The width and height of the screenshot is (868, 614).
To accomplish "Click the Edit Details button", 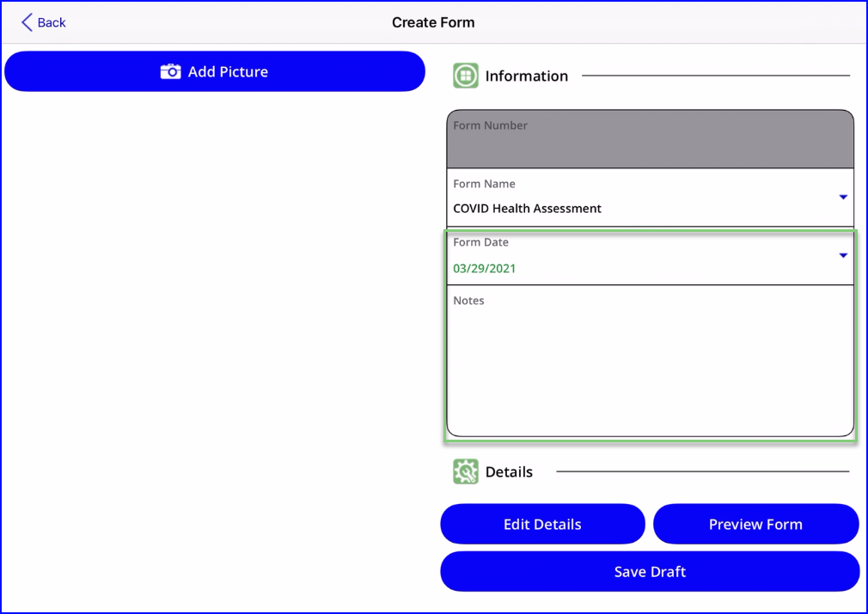I will [x=542, y=524].
